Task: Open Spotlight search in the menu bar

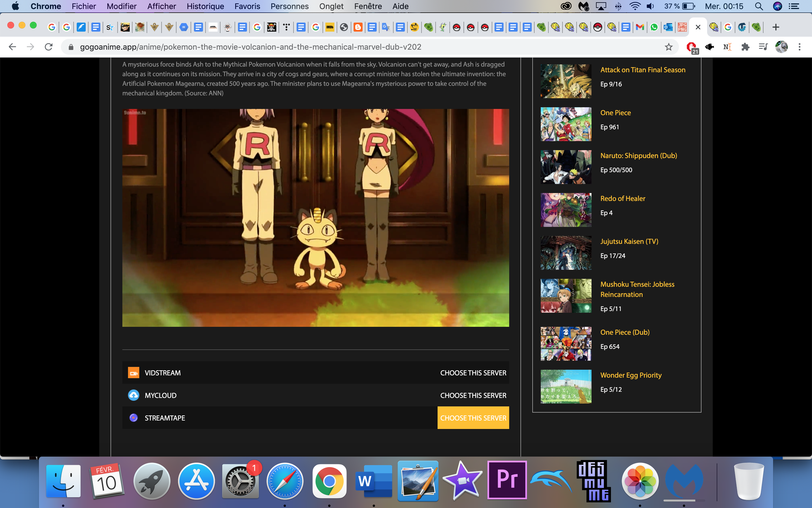Action: pos(759,6)
